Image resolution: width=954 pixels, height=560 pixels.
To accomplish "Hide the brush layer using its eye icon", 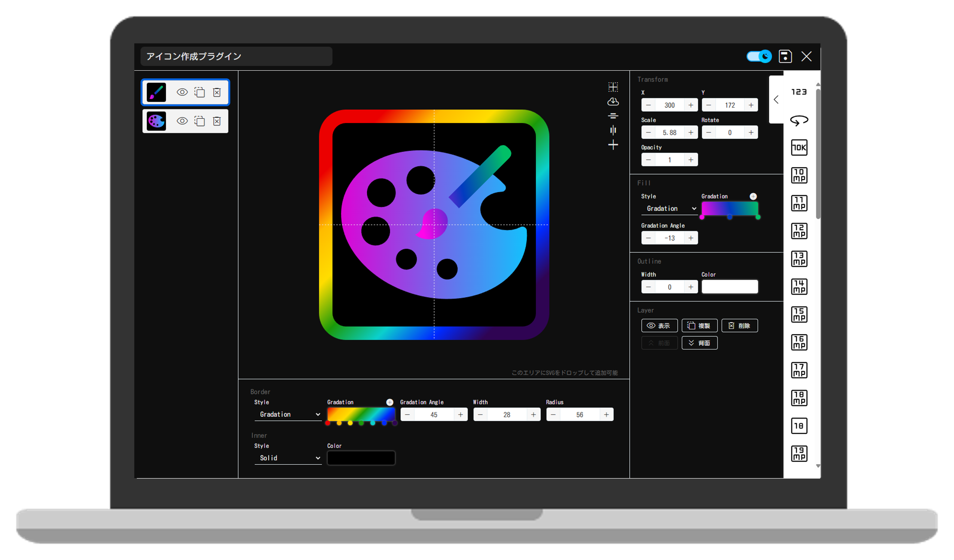I will [x=182, y=92].
